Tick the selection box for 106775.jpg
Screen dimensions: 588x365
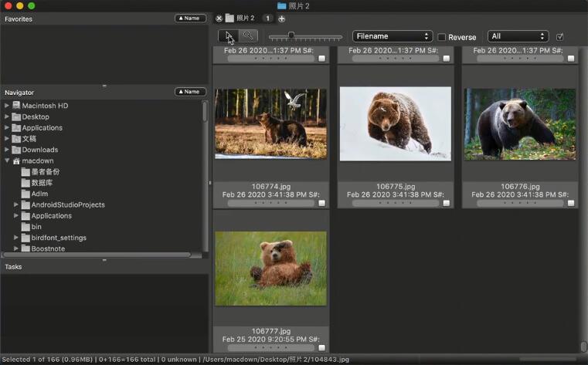point(447,203)
